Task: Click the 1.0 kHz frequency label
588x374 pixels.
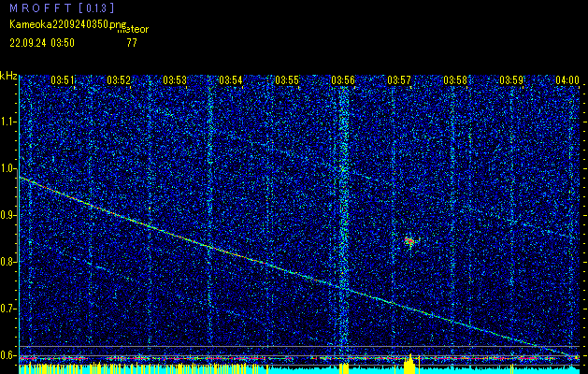Action: click(8, 168)
